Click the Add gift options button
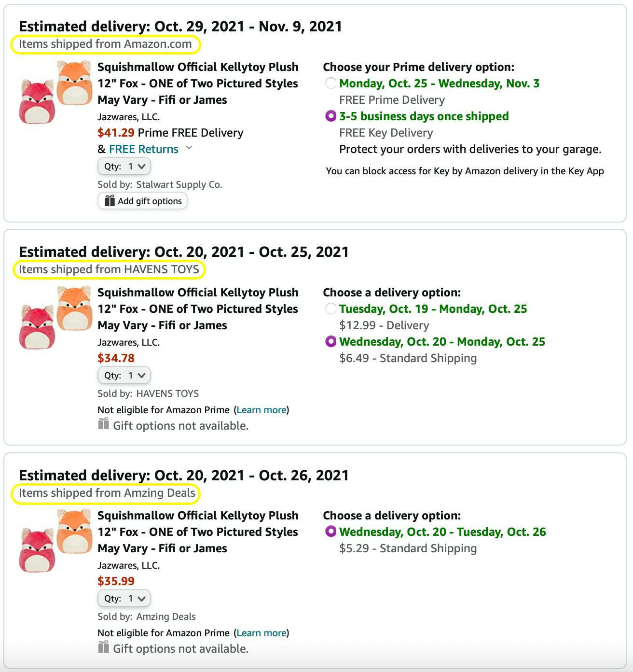 142,200
